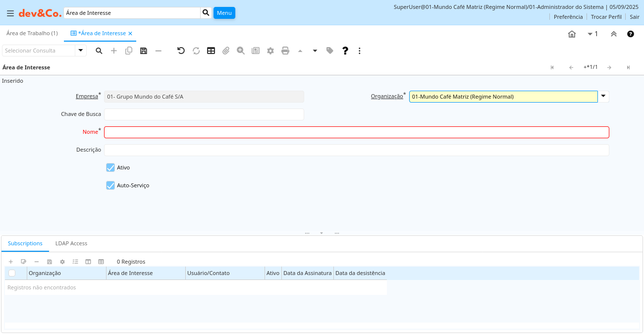Click the Save record toolbar icon
Viewport: 644px width, 334px height.
pos(144,51)
